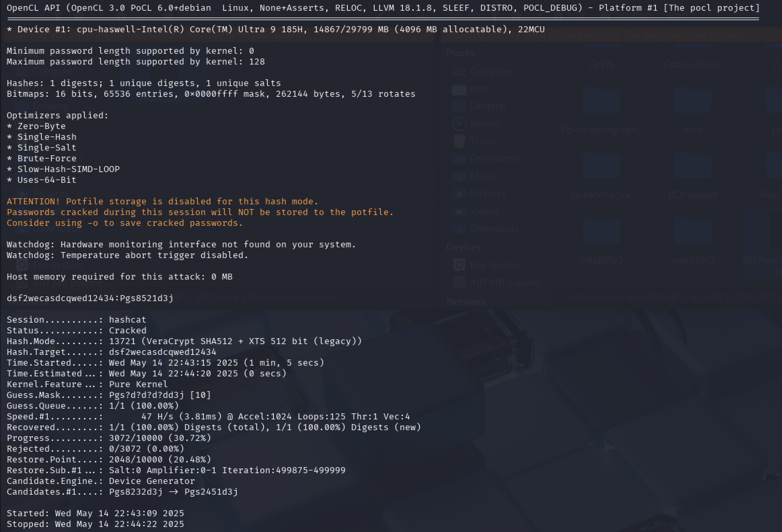Click the 'Status: Cracked' line

tap(77, 331)
